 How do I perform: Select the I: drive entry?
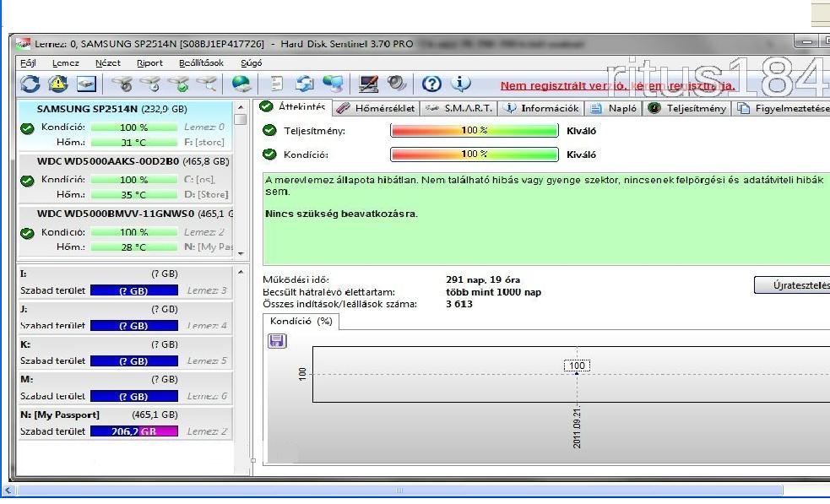pyautogui.click(x=126, y=282)
